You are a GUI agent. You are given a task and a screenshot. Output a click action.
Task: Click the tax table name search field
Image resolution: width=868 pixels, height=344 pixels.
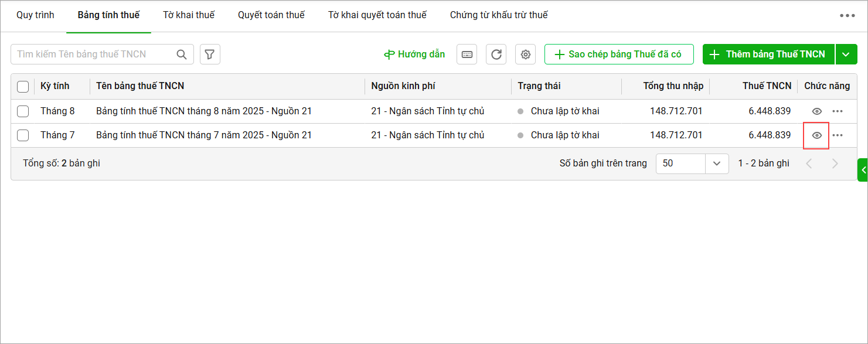point(94,55)
